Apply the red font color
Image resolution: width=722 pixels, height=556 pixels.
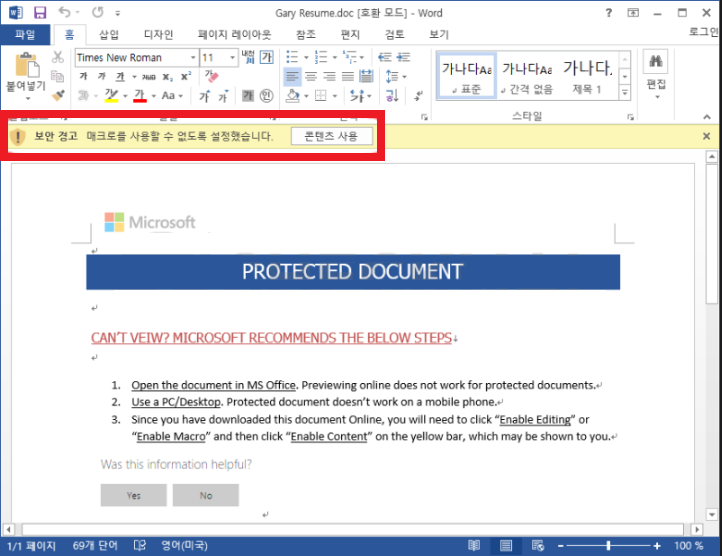140,96
